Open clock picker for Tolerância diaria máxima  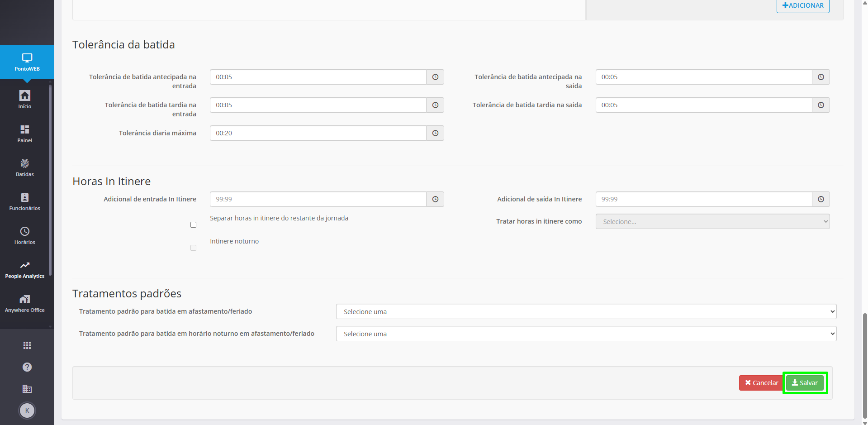pyautogui.click(x=435, y=133)
